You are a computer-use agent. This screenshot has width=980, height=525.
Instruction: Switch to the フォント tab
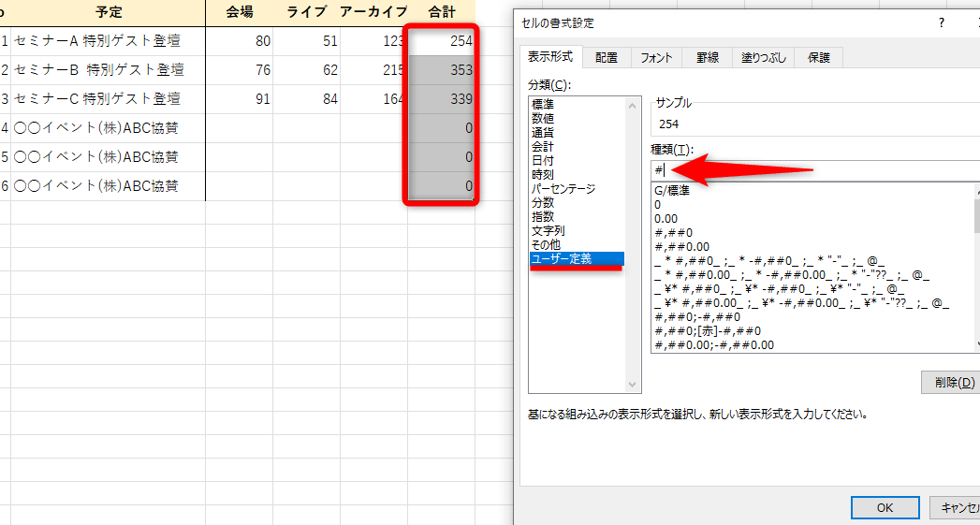[x=656, y=57]
